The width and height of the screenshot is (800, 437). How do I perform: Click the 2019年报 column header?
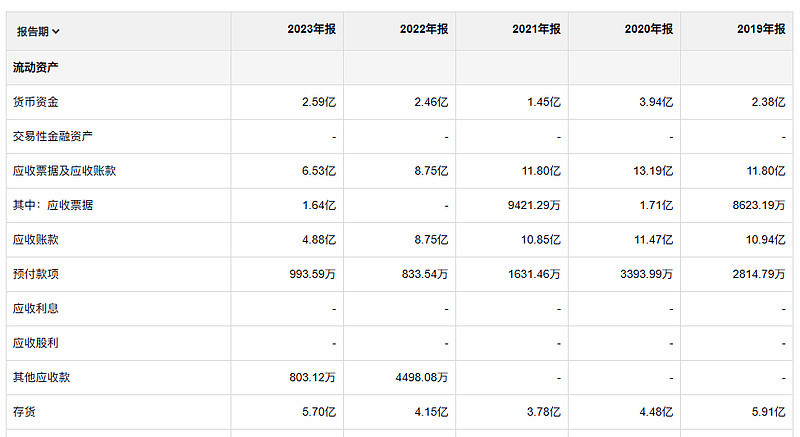(x=761, y=30)
